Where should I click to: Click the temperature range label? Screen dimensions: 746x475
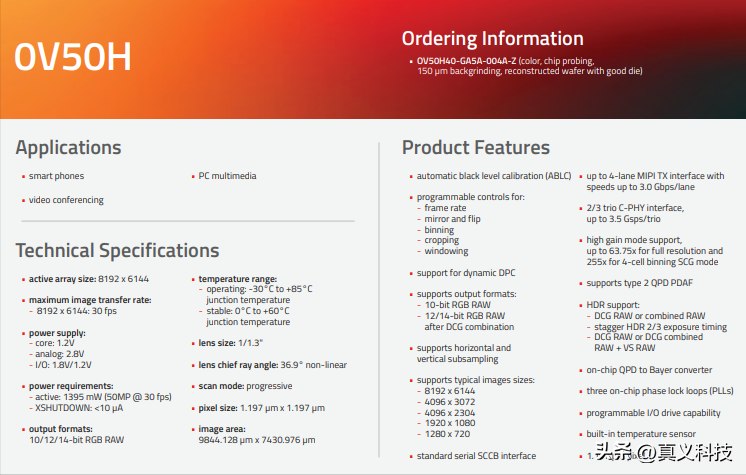pos(237,279)
